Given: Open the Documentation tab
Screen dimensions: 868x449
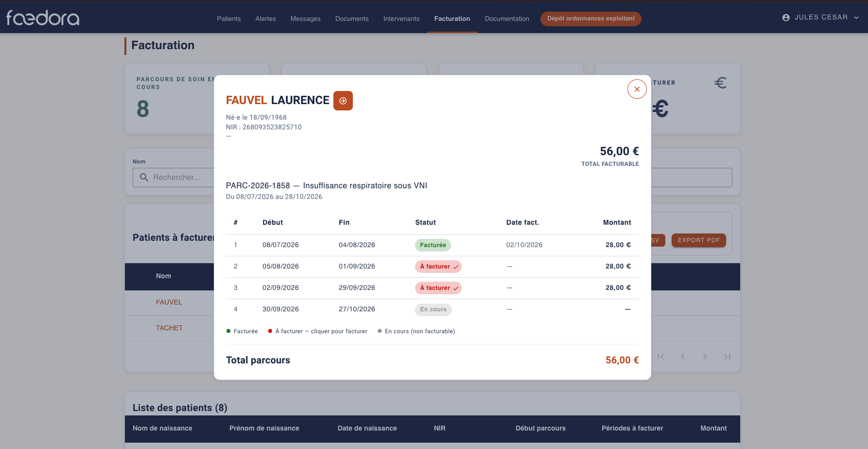Looking at the screenshot, I should pos(507,18).
